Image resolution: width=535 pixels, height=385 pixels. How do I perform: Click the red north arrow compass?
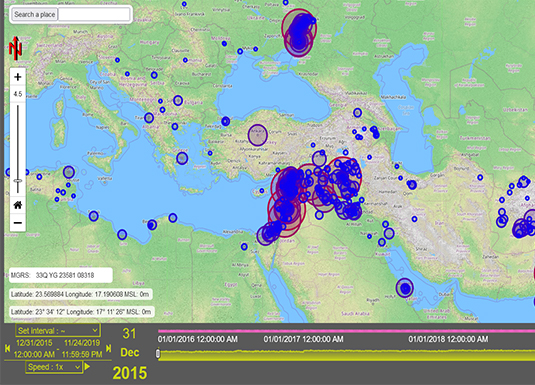pos(15,48)
